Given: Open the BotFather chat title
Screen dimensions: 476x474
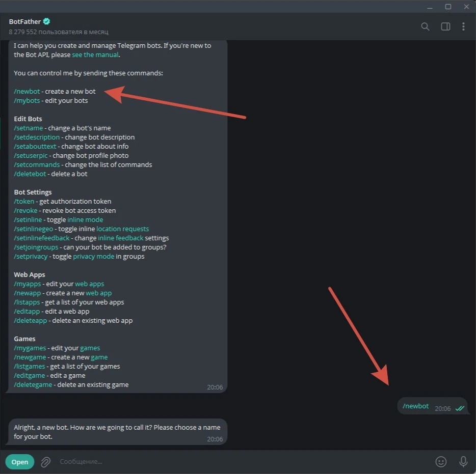Looking at the screenshot, I should 24,21.
